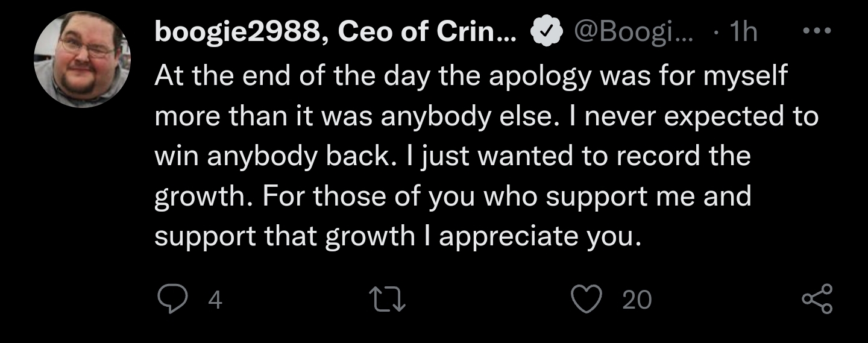868x343 pixels.
Task: Click the reply count "4"
Action: [x=215, y=300]
